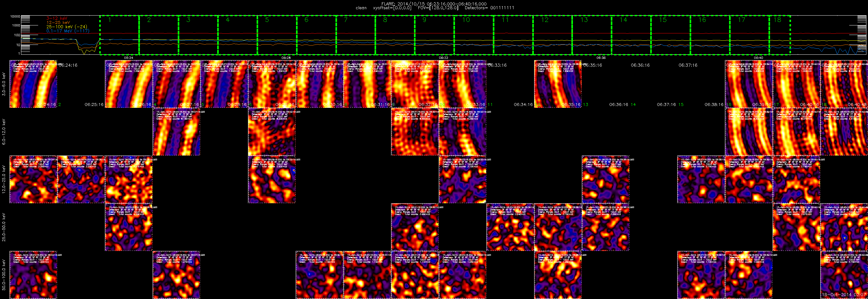Click the '06:36' light curve axis tick
868x299 pixels.
coord(601,58)
